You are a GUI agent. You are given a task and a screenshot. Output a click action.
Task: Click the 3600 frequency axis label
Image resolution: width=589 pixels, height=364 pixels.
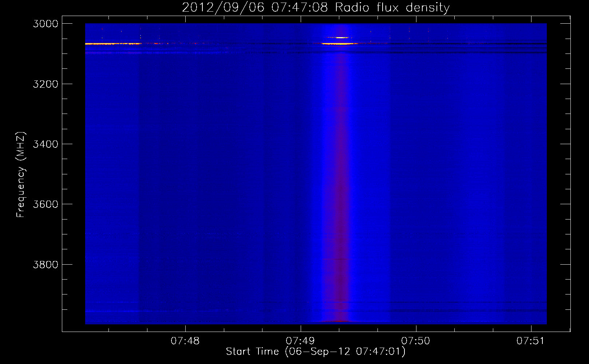tap(46, 204)
